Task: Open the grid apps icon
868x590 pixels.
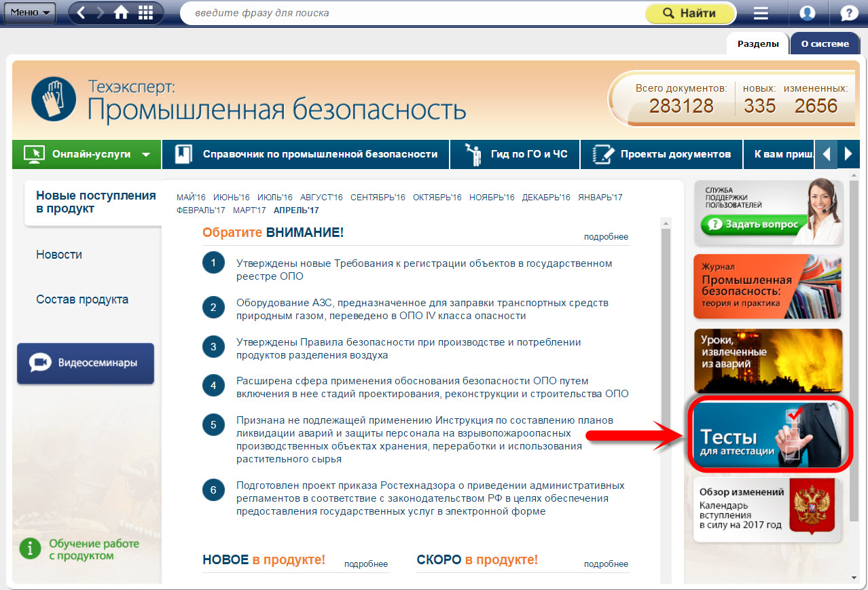Action: tap(145, 13)
